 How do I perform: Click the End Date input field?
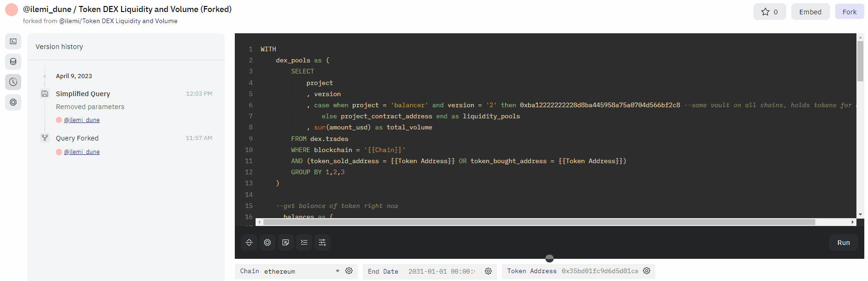tap(441, 271)
